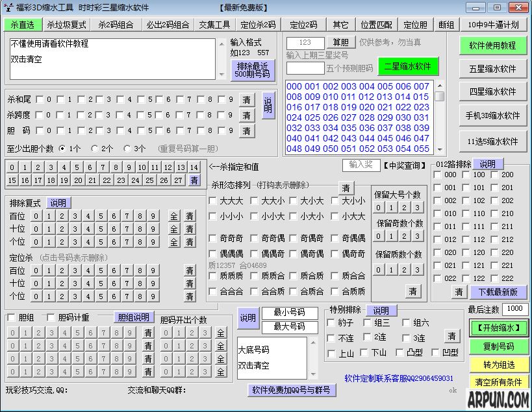Click the 最后注数 value field
Viewport: 532px width, 412px height.
coord(515,309)
